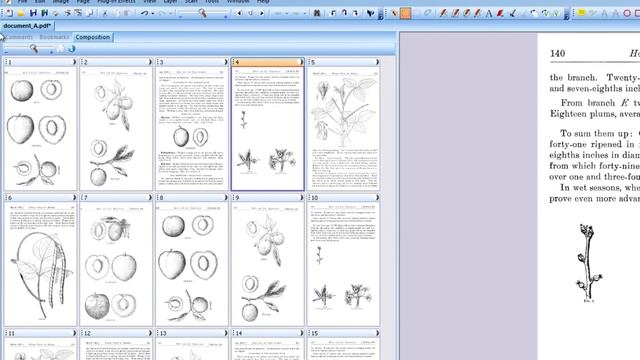Switch to the Composition tab
The image size is (640, 360).
click(93, 37)
